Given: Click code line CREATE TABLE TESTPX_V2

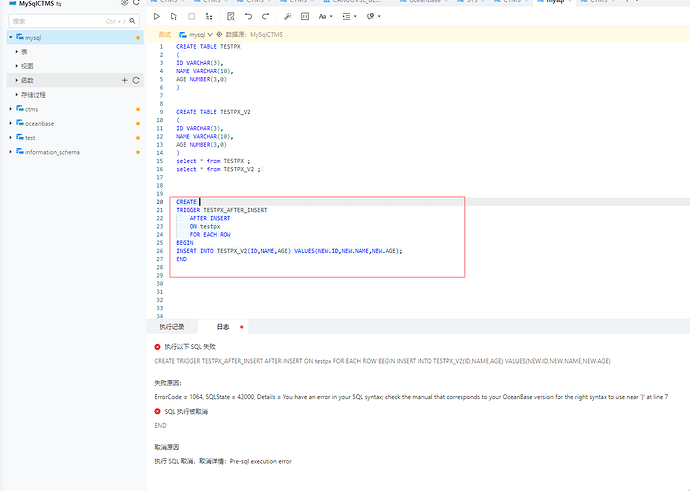Looking at the screenshot, I should 213,112.
